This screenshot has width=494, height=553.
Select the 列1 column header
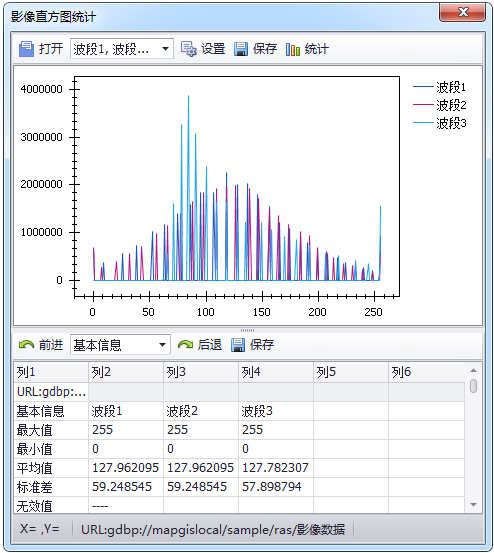coord(51,372)
